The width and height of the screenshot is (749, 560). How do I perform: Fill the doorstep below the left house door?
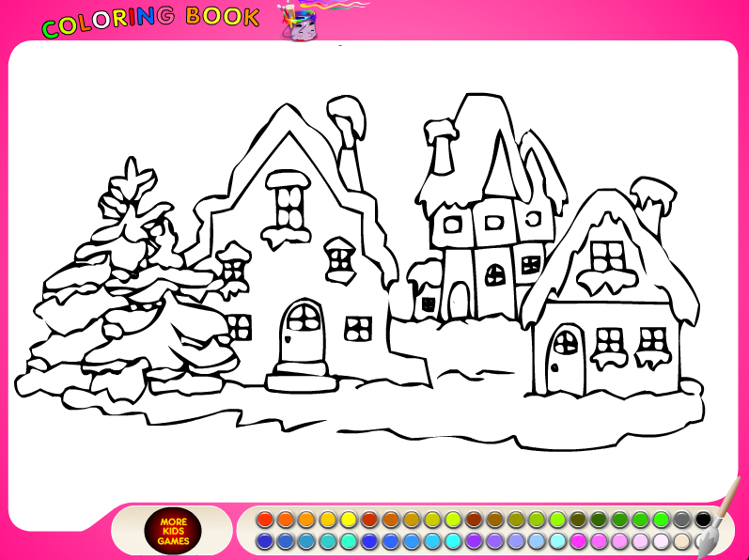click(302, 382)
